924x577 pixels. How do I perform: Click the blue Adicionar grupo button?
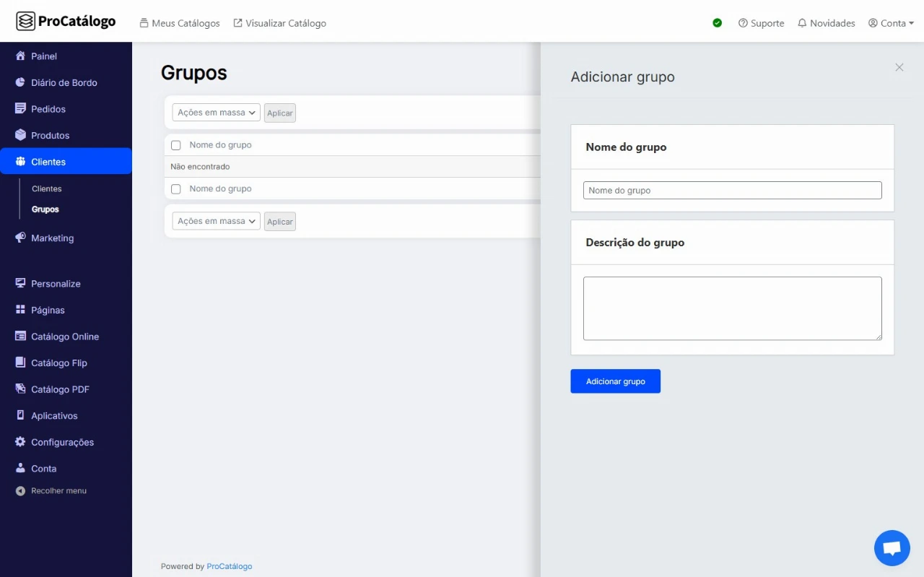(x=615, y=381)
